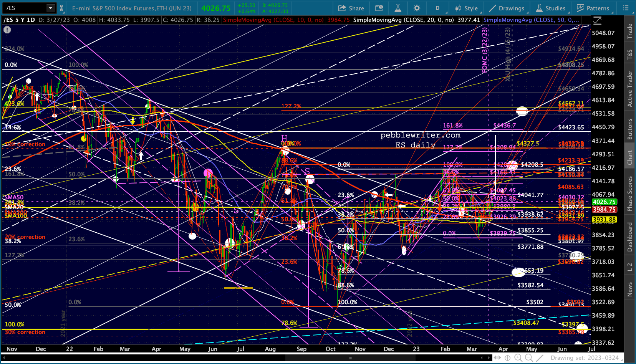636x364 pixels.
Task: Click the zoom in magnifier icon
Action: coord(518,358)
